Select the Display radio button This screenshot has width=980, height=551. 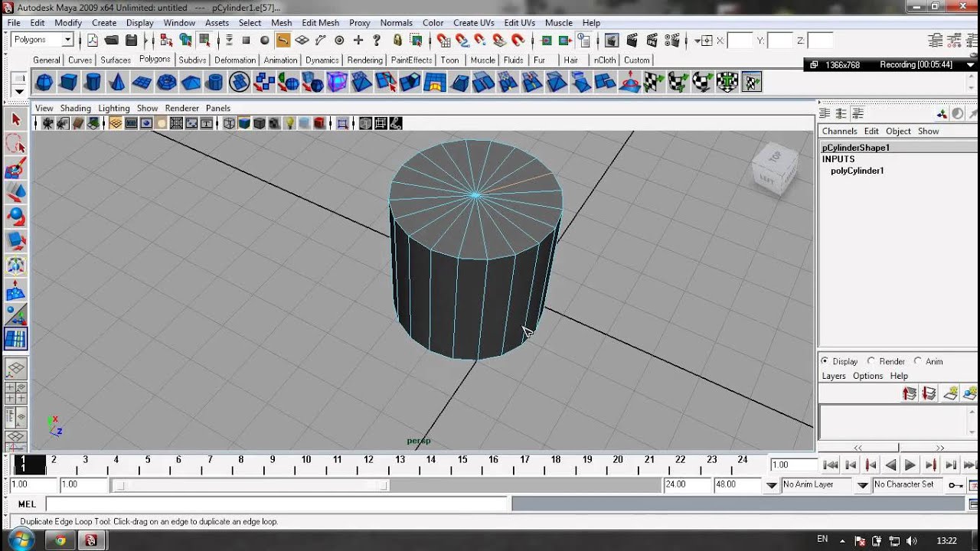click(x=825, y=361)
